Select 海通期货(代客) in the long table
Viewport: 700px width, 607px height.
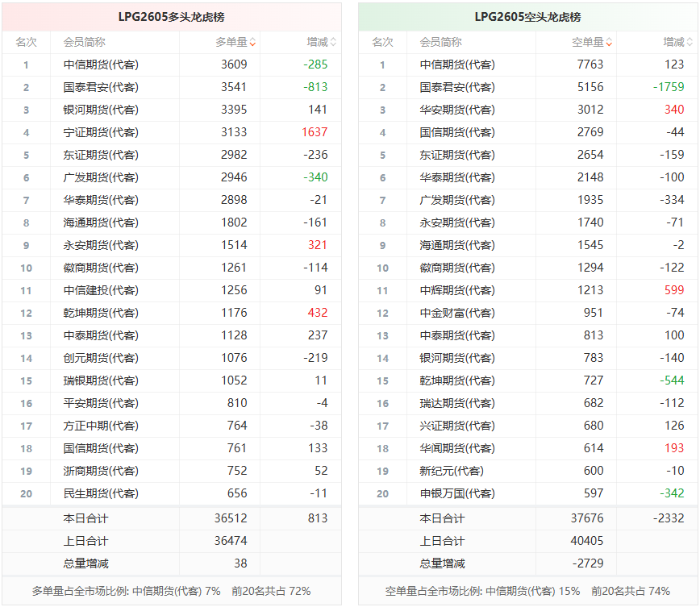[101, 222]
